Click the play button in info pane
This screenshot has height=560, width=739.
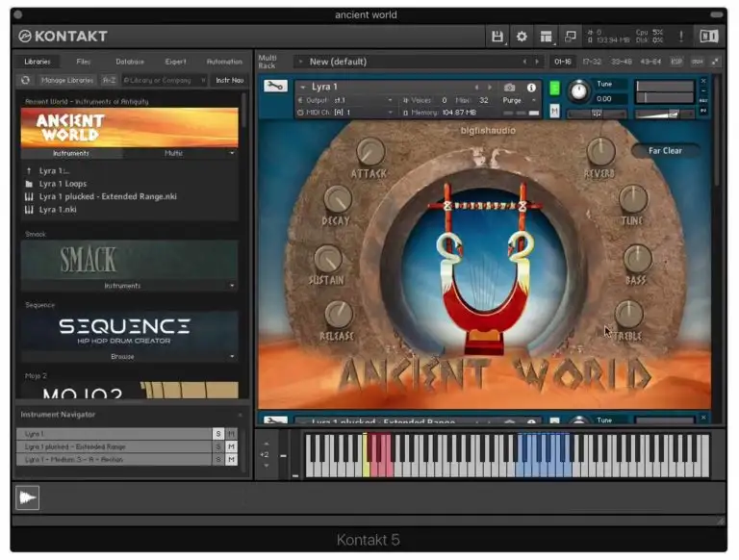[27, 497]
